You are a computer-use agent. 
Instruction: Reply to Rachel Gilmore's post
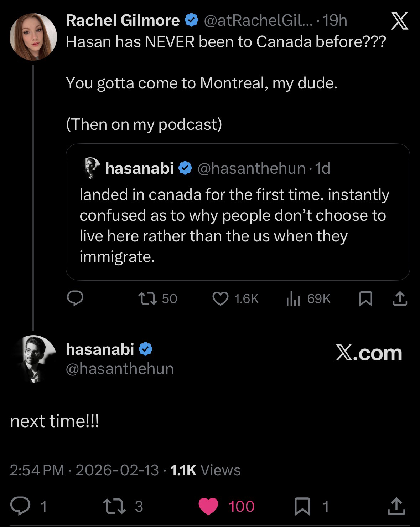click(x=76, y=298)
